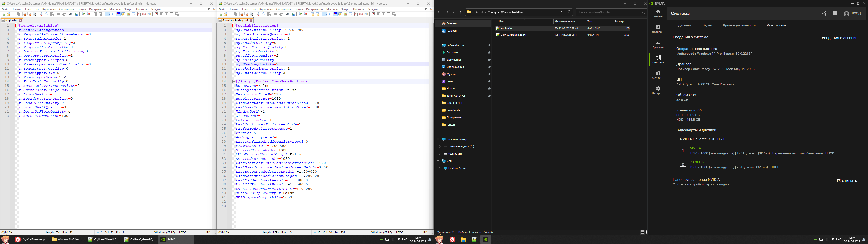Viewport: 868px width, 244px height.
Task: Click Cut scissors icon in engine.ini Notepad++ toolbar
Action: (41, 14)
